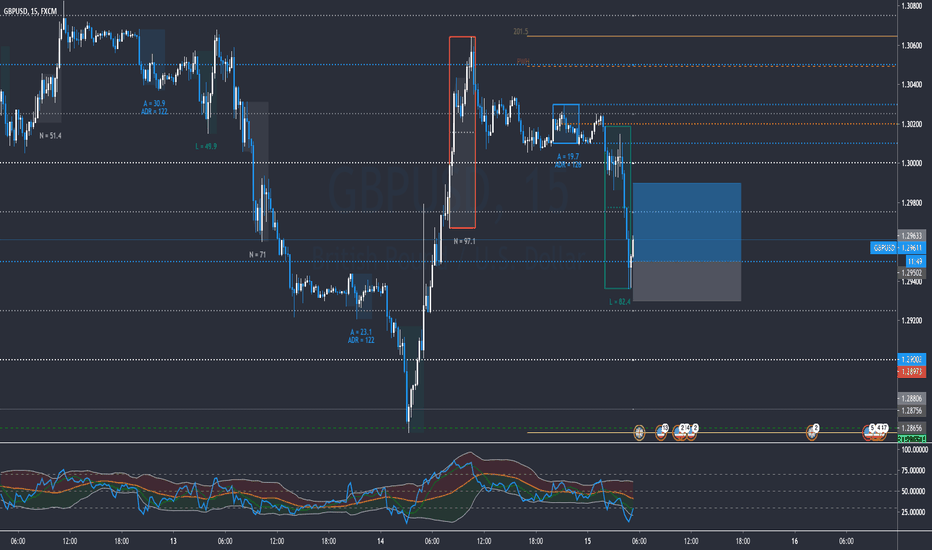Click the 1.29200 price scale value
This screenshot has width=932, height=550.
coord(911,320)
